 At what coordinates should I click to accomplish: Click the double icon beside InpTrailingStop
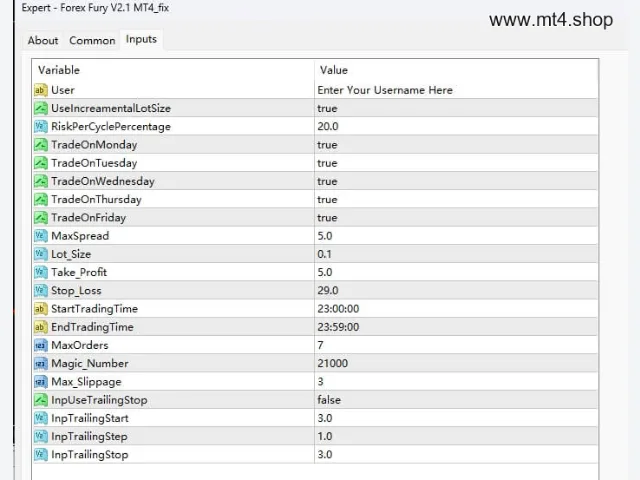(40, 454)
